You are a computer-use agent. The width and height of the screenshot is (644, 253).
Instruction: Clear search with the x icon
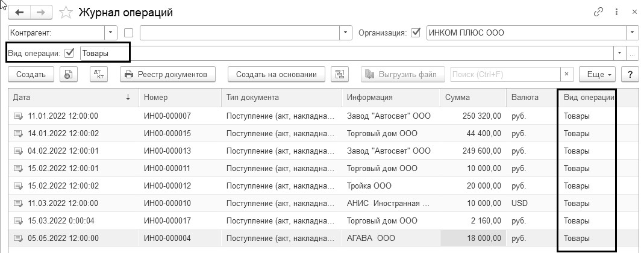[566, 74]
